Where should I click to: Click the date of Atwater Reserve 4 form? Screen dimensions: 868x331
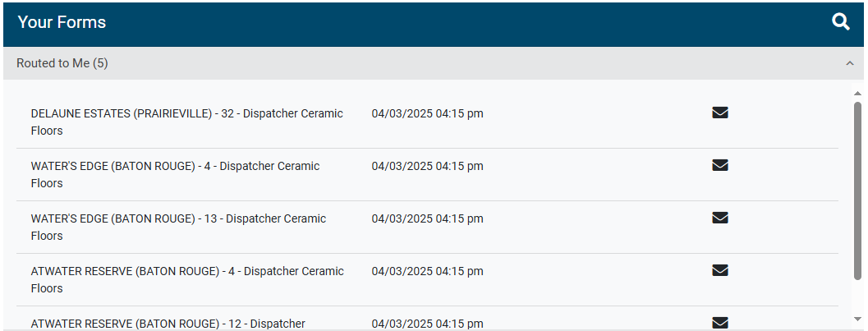tap(427, 271)
